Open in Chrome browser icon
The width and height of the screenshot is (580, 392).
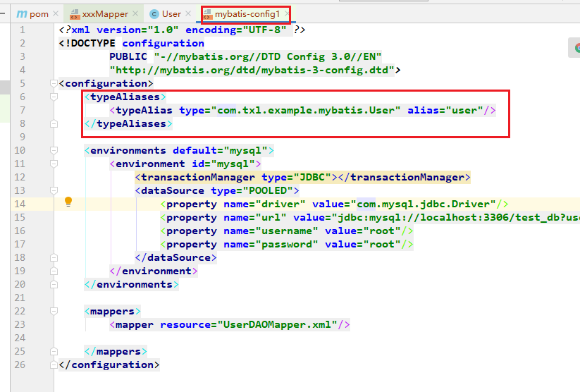tap(576, 47)
